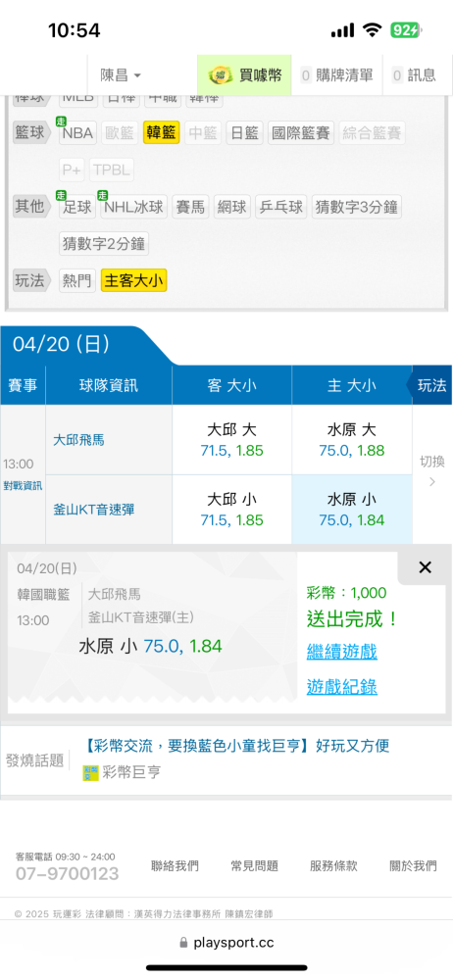The image size is (453, 980).
Task: Open 聯絡我們 footer link
Action: pos(176,865)
